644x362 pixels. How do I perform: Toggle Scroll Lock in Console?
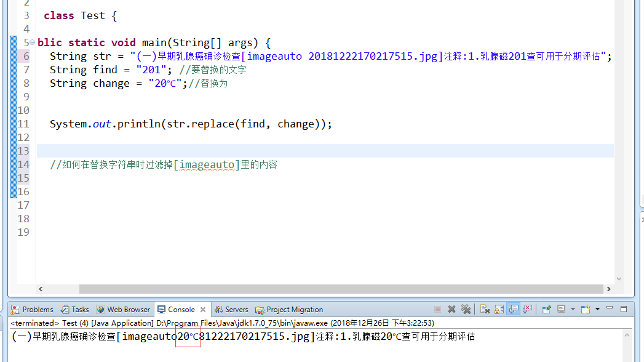click(499, 310)
